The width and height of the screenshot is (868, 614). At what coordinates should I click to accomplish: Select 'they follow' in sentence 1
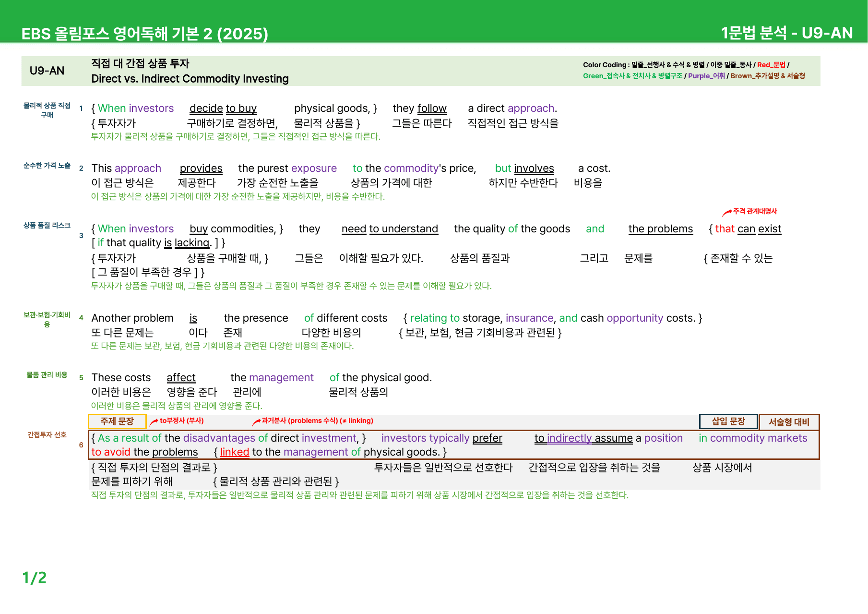[419, 108]
